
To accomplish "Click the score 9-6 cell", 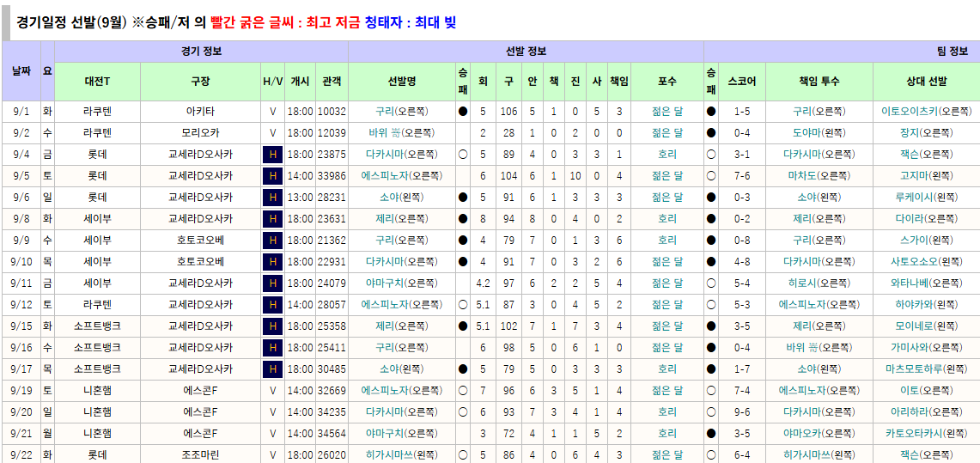I will 742,412.
